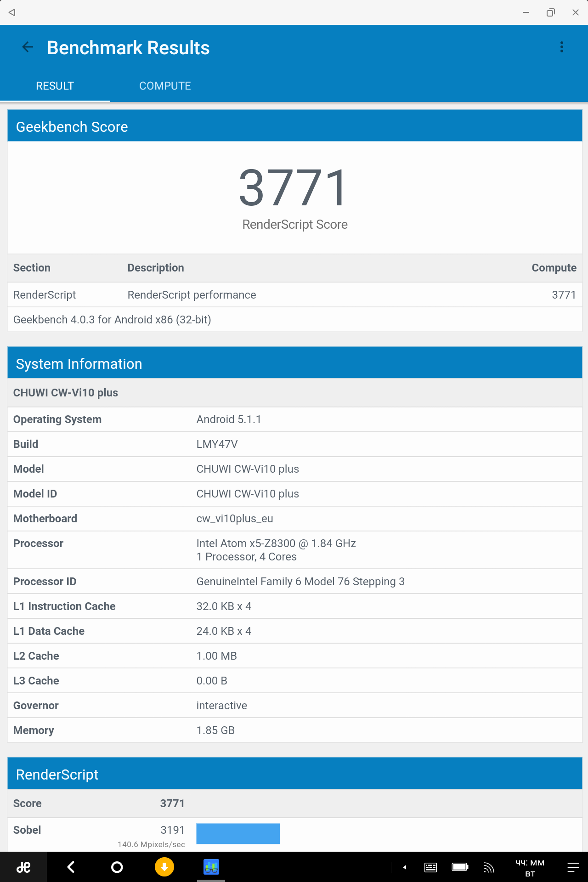Click the GenuineIntel Family 6 value
Image resolution: width=588 pixels, height=882 pixels.
[x=300, y=582]
